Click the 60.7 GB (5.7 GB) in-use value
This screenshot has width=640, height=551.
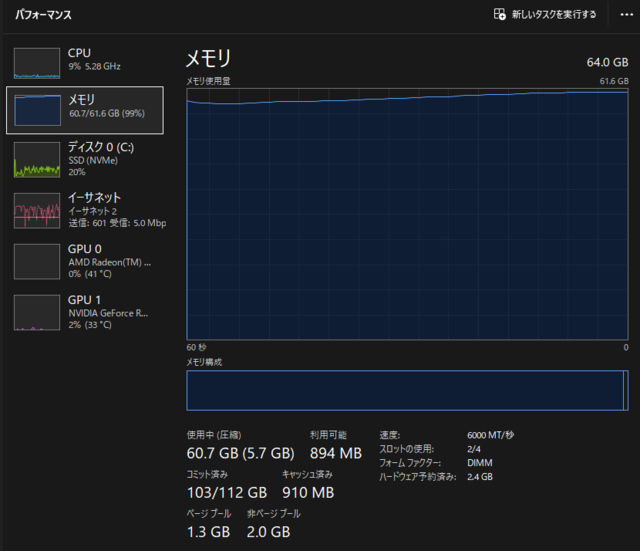(x=240, y=453)
